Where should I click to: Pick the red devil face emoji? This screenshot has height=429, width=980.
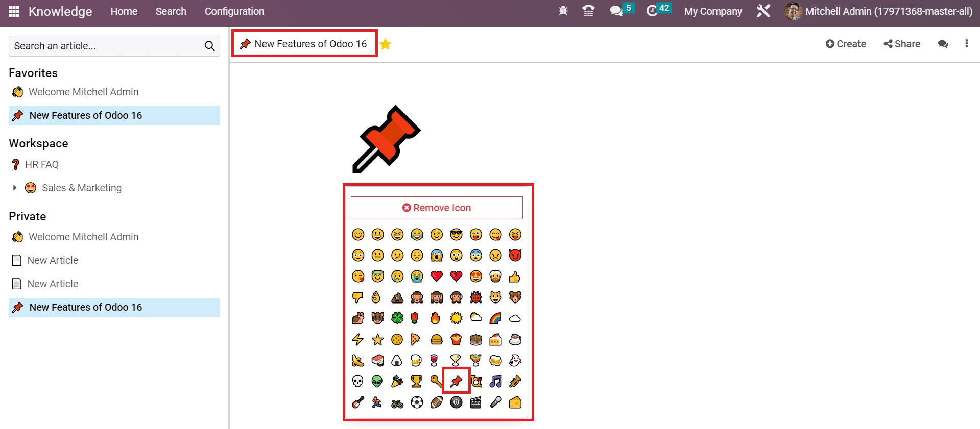coord(515,255)
